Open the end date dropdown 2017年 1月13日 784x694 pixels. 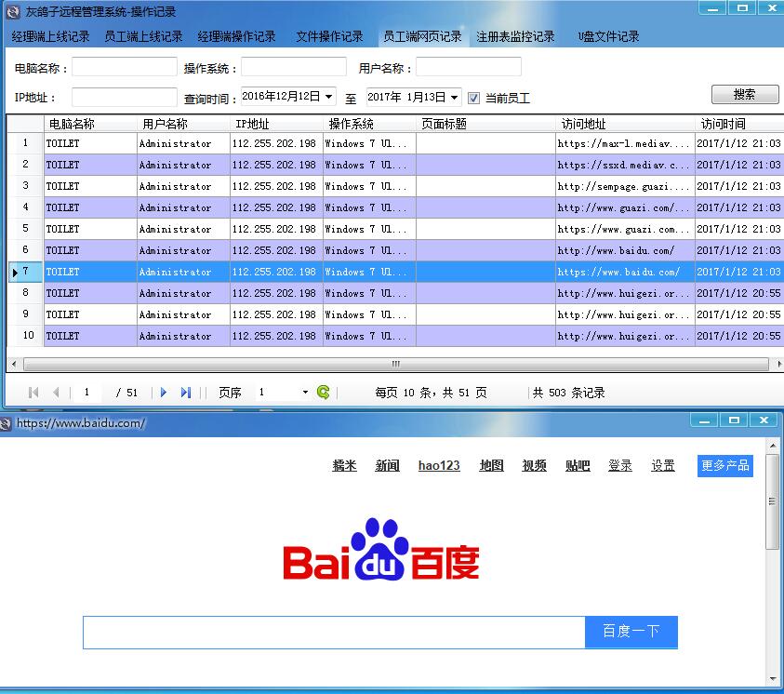pyautogui.click(x=454, y=97)
